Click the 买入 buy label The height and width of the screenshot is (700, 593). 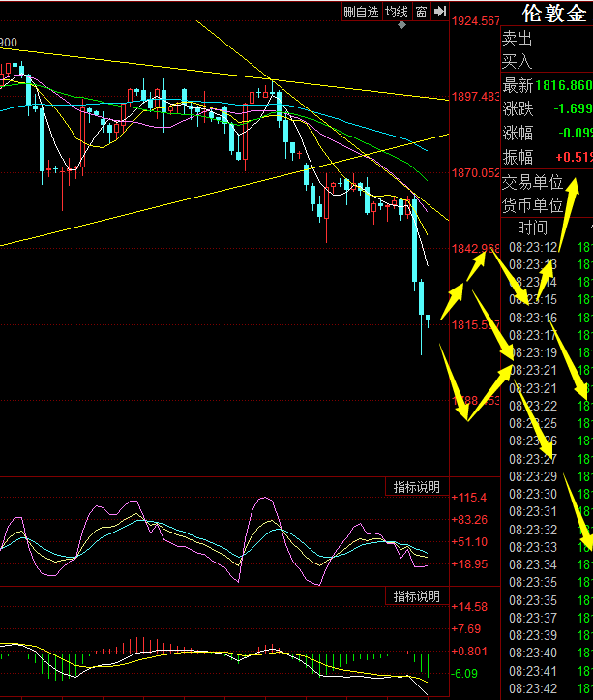[518, 61]
